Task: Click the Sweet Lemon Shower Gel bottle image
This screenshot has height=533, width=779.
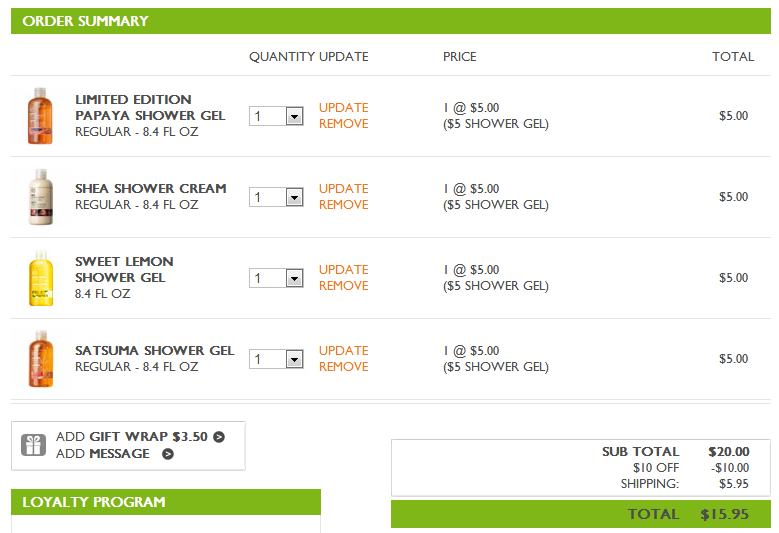Action: coord(39,278)
